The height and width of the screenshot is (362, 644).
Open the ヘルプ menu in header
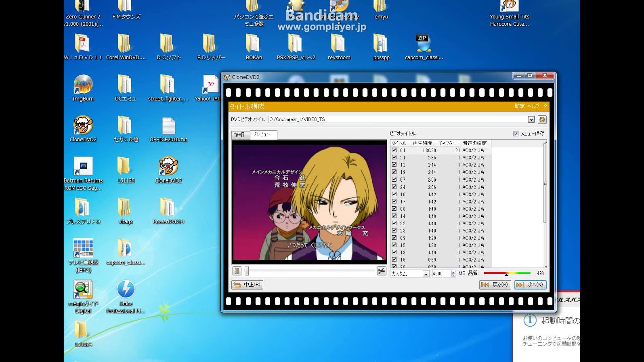click(533, 106)
